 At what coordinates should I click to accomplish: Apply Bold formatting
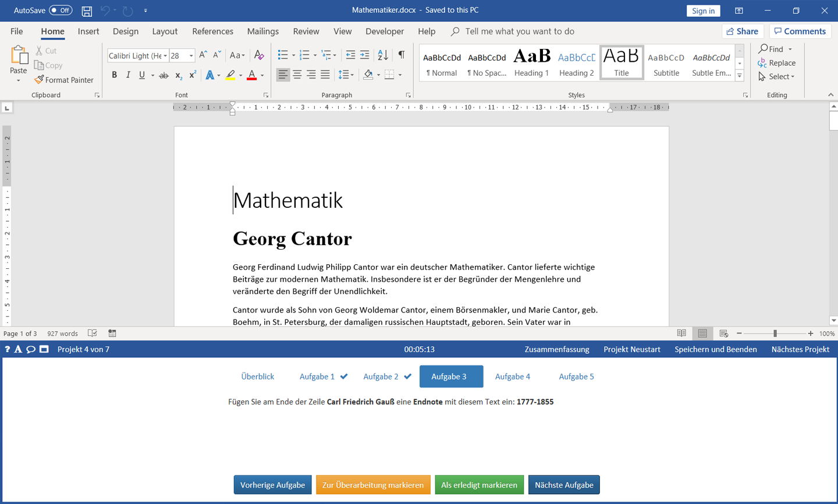pyautogui.click(x=114, y=74)
